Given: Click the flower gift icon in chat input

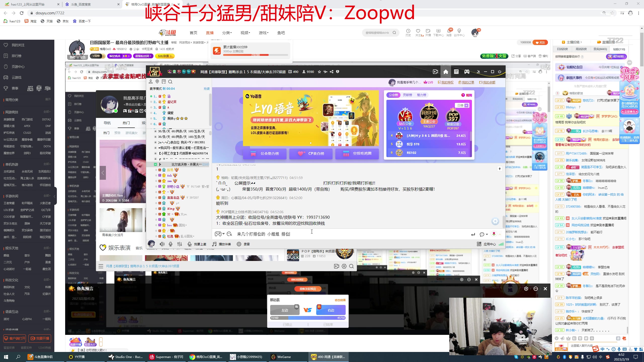Looking at the screenshot, I should click(x=494, y=234).
